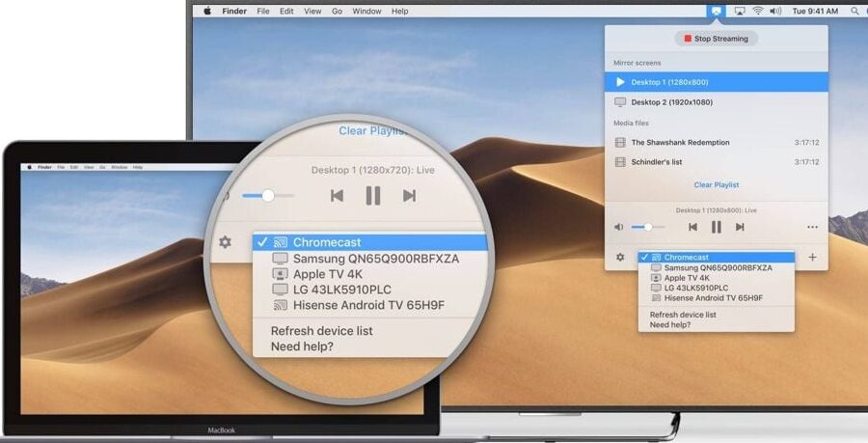Skip to previous track in streaming panel

tap(692, 227)
